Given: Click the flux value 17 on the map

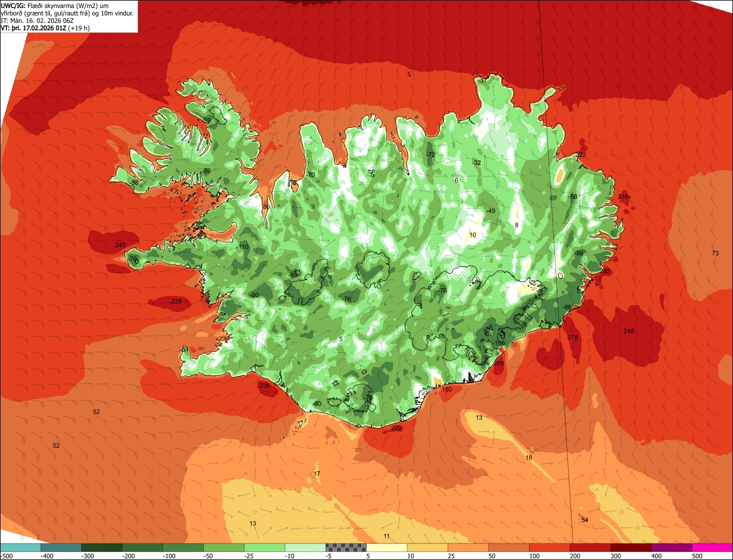Looking at the screenshot, I should point(317,474).
